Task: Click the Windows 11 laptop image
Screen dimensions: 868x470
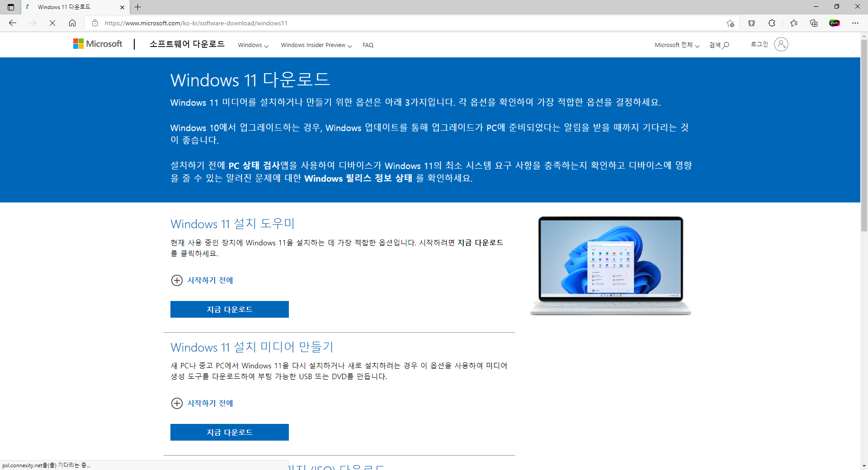Action: click(x=611, y=266)
